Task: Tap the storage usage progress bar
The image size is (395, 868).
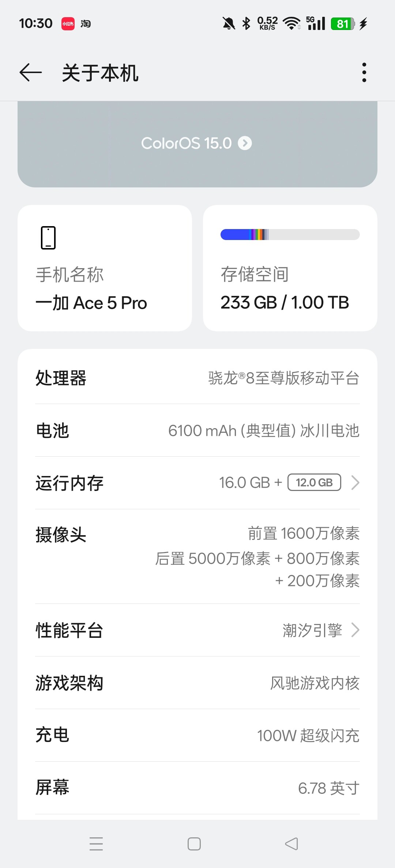Action: coord(290,235)
